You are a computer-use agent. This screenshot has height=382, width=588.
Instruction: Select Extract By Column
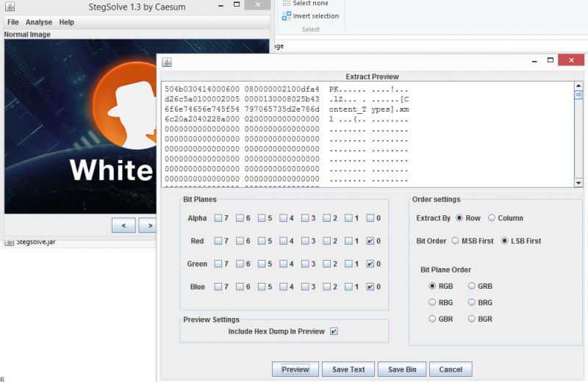pyautogui.click(x=492, y=217)
